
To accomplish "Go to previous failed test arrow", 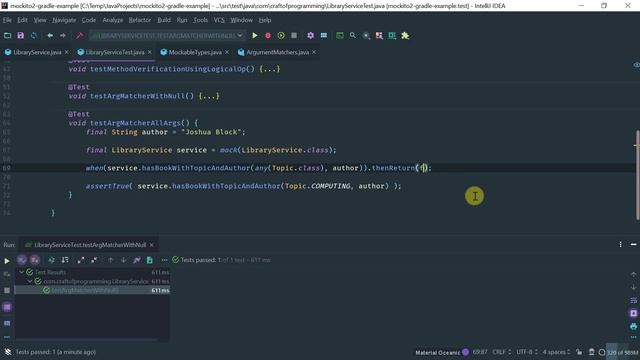I will click(110, 260).
